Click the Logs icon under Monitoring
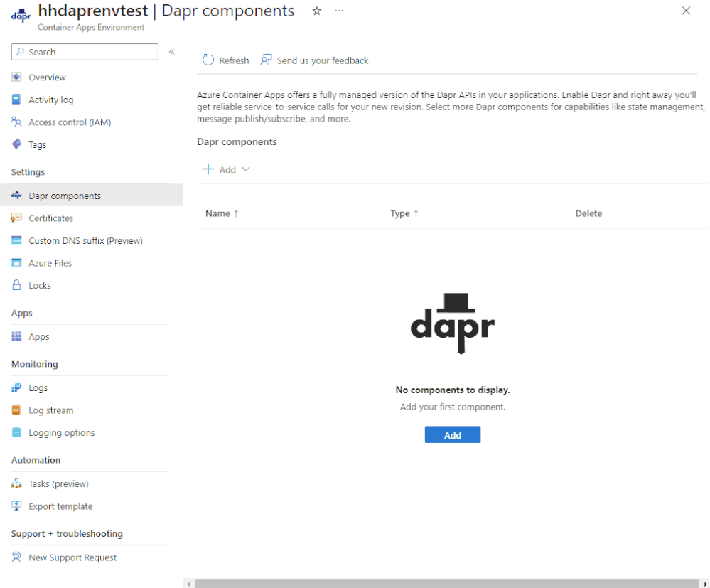The width and height of the screenshot is (710, 588). click(x=17, y=387)
